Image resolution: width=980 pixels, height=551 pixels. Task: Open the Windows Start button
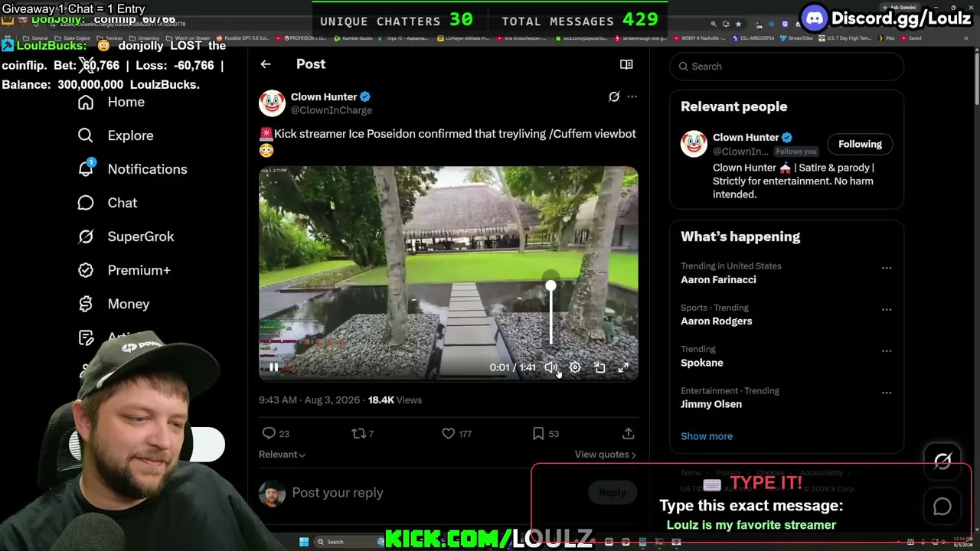pos(304,542)
